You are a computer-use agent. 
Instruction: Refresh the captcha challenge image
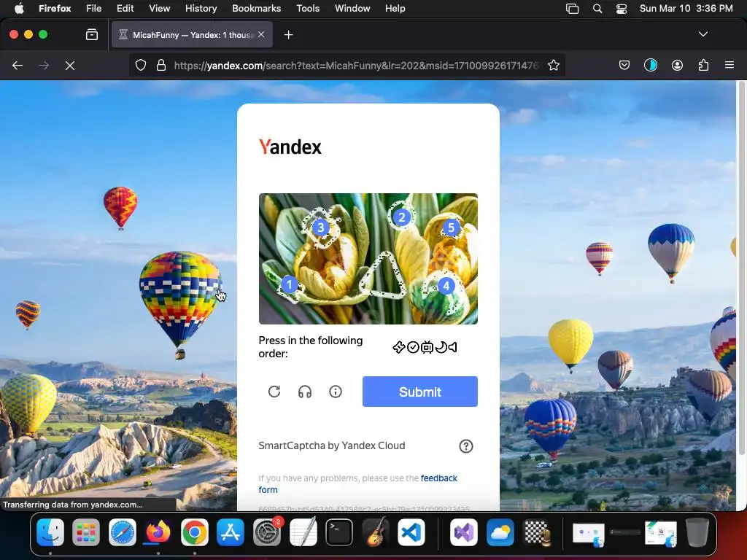click(x=274, y=392)
